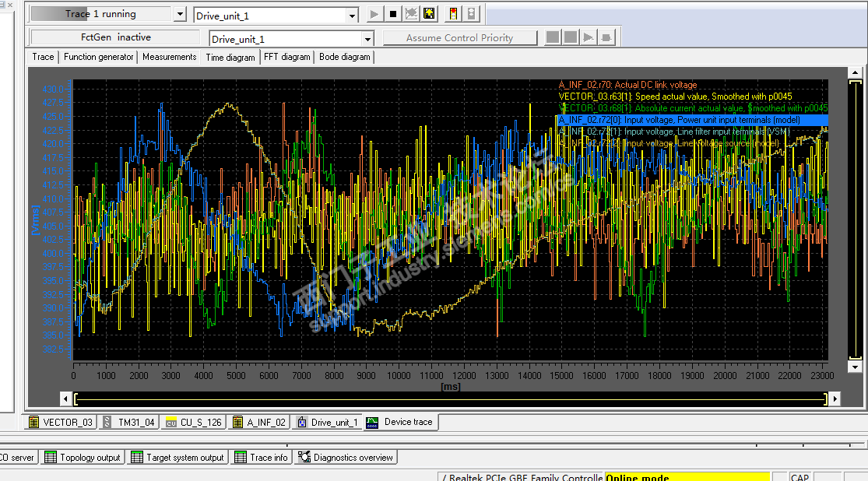
Task: Switch to the Bode diagram tab
Action: (x=345, y=57)
